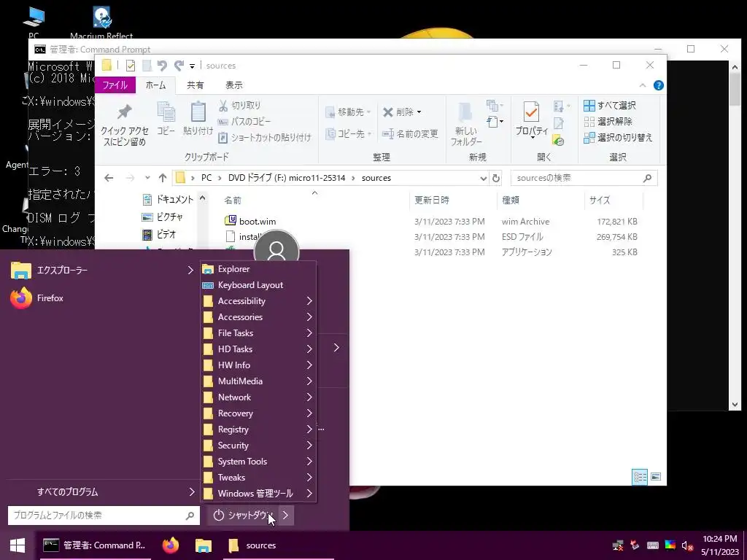
Task: Click すべて選択 in the ribbon
Action: [610, 106]
